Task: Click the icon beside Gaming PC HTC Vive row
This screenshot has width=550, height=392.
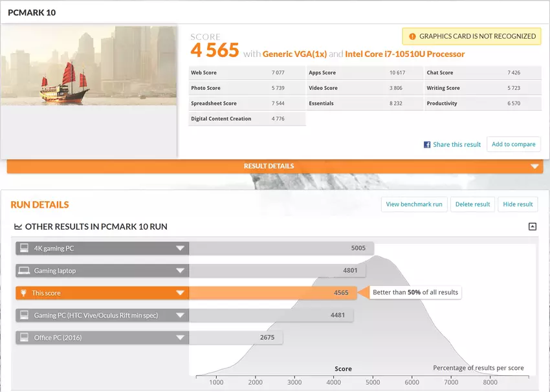Action: 24,315
